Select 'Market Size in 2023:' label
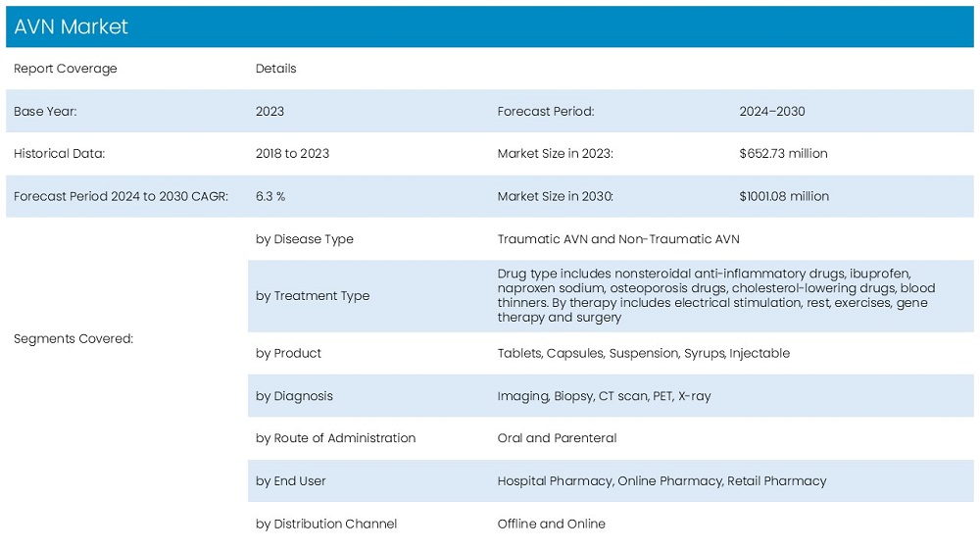The height and width of the screenshot is (551, 980). click(x=555, y=153)
